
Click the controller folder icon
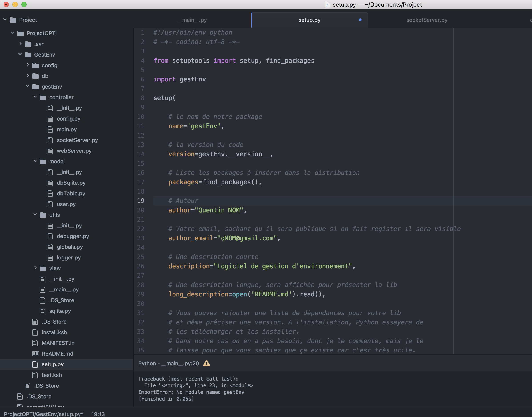tap(43, 97)
